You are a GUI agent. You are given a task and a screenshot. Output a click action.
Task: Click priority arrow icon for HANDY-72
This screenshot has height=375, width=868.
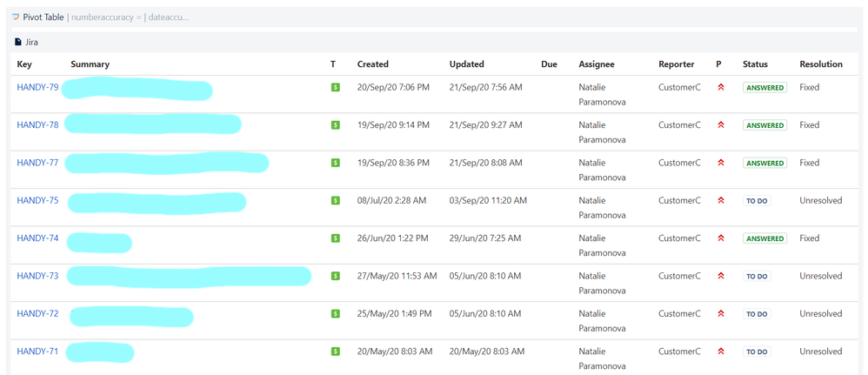coord(721,313)
